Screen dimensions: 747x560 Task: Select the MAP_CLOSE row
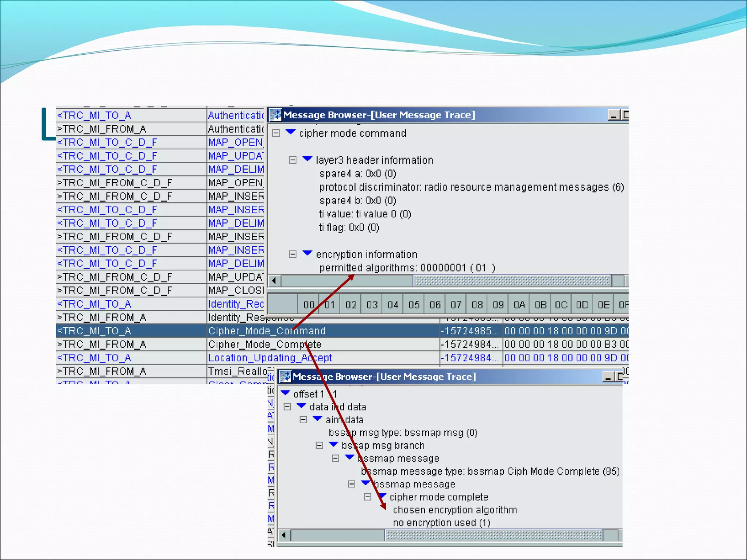tap(160, 291)
